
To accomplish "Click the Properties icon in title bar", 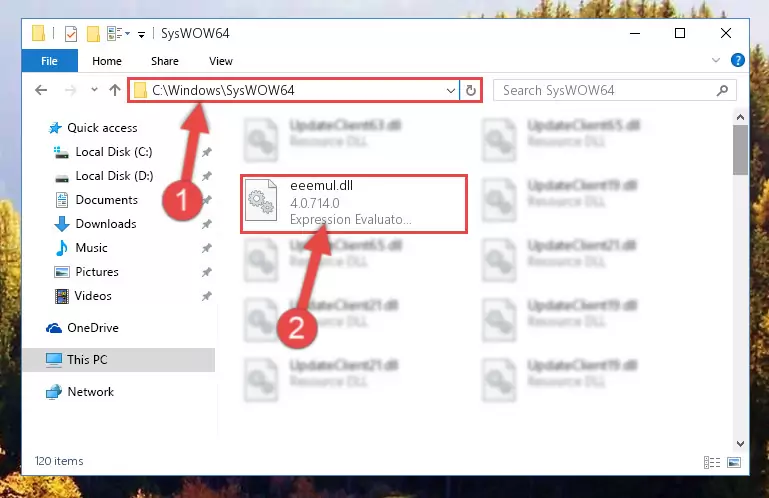I will click(x=71, y=34).
